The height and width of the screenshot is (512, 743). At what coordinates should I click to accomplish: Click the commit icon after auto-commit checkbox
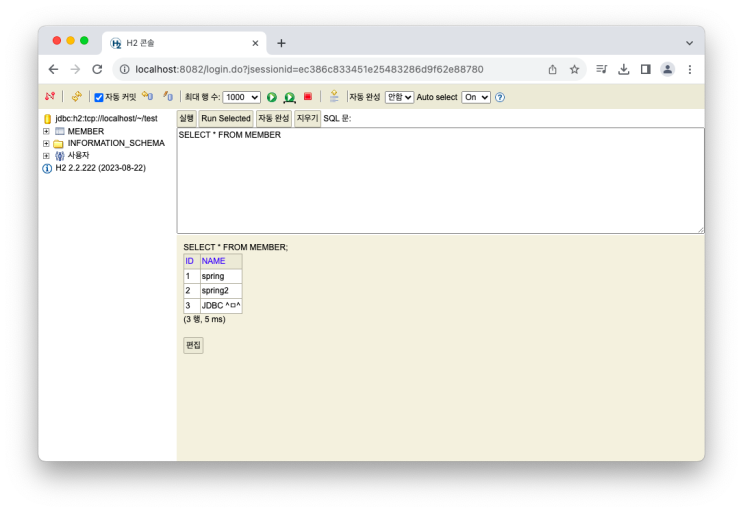(x=147, y=97)
